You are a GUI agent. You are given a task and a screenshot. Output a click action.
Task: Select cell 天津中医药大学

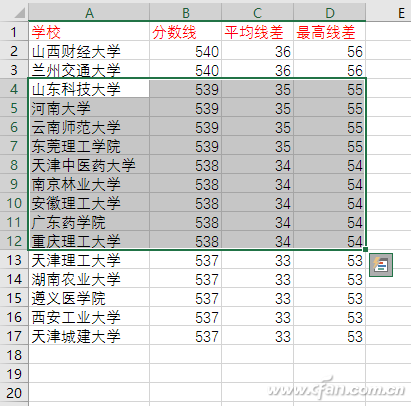(89, 165)
